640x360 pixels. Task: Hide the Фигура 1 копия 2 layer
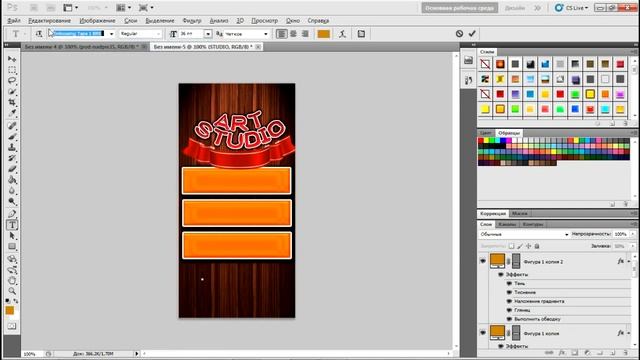pyautogui.click(x=483, y=261)
